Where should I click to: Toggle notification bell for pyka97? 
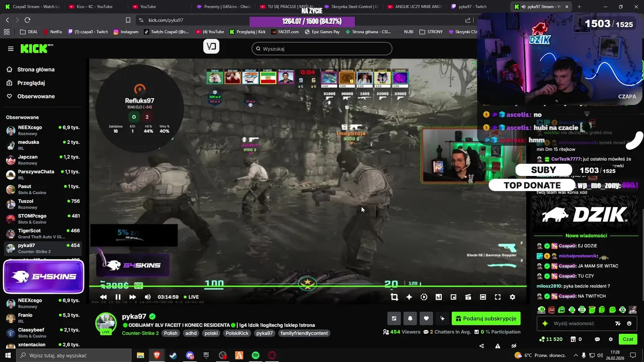pos(410,318)
